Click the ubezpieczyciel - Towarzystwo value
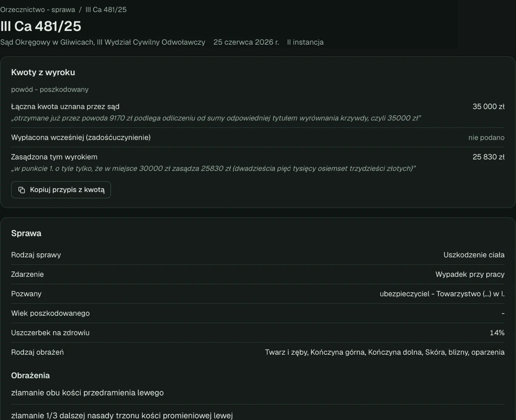Viewport: 516px width, 420px height. pos(442,294)
